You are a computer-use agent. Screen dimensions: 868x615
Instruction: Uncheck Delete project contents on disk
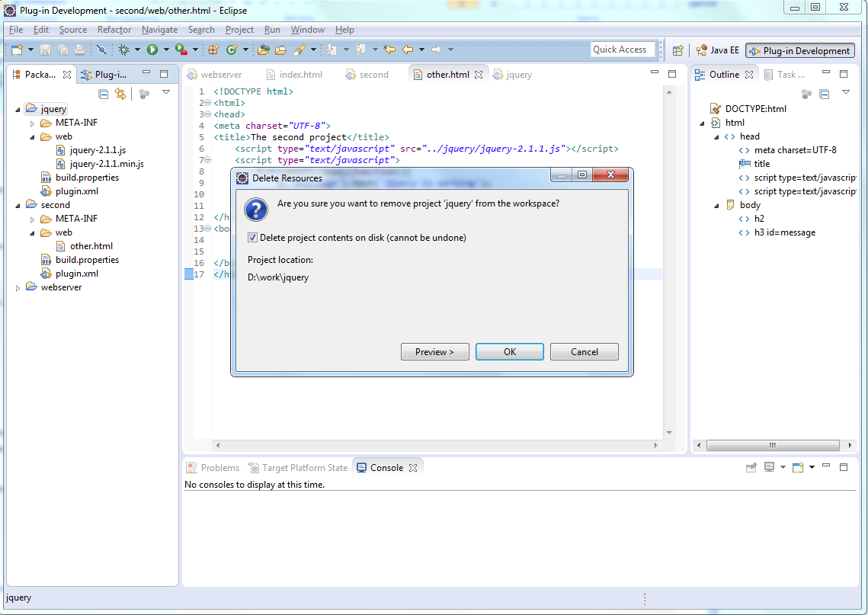point(252,238)
